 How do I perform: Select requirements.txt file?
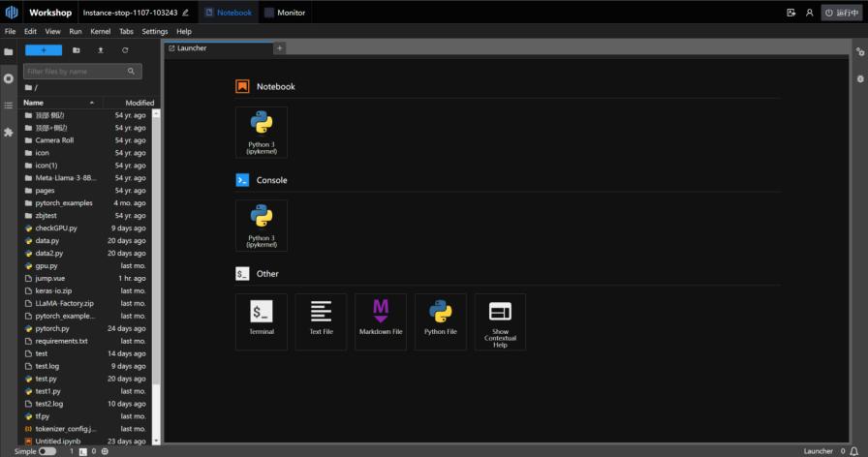click(85, 341)
